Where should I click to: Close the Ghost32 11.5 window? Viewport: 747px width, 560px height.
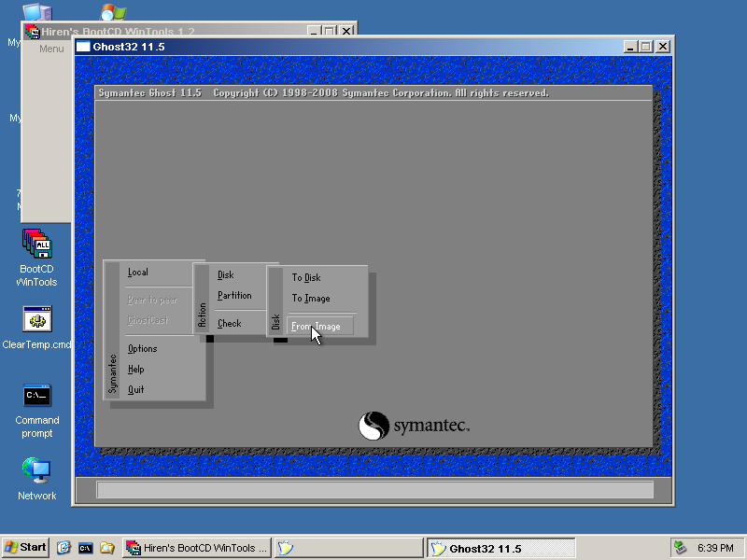click(x=663, y=47)
